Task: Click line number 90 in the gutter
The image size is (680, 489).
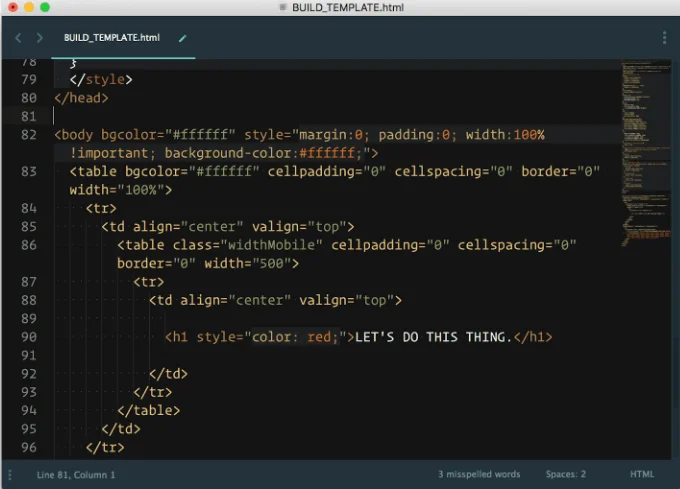Action: pos(29,337)
